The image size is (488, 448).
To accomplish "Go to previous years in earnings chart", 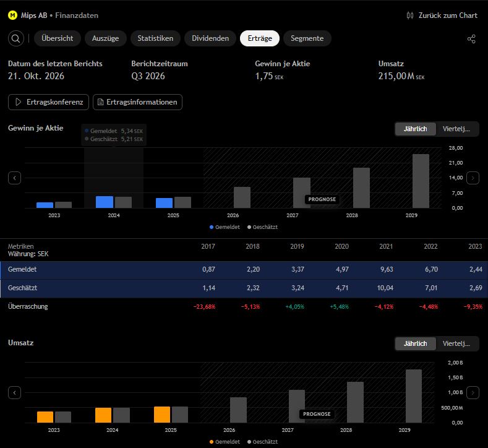I will click(x=15, y=178).
